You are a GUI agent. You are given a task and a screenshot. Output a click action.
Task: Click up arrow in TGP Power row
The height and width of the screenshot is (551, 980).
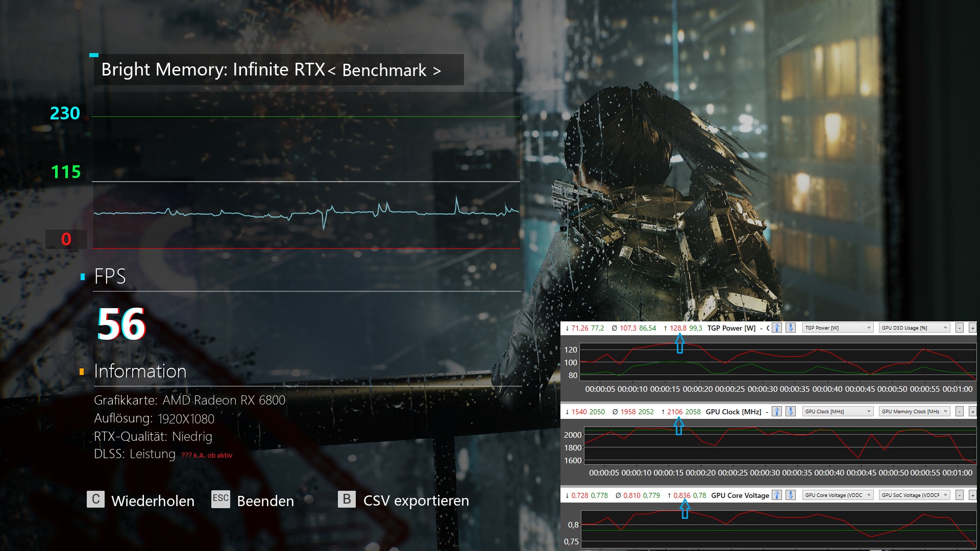(777, 328)
